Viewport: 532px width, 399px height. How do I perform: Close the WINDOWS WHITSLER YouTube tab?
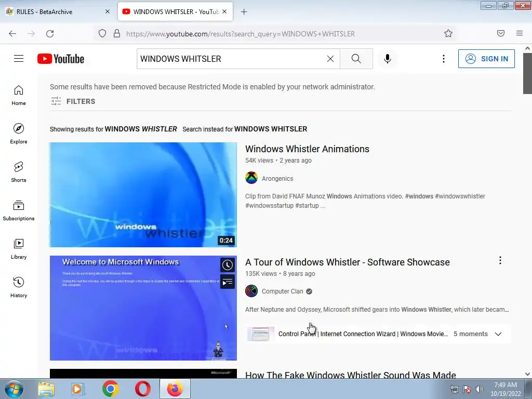point(224,11)
